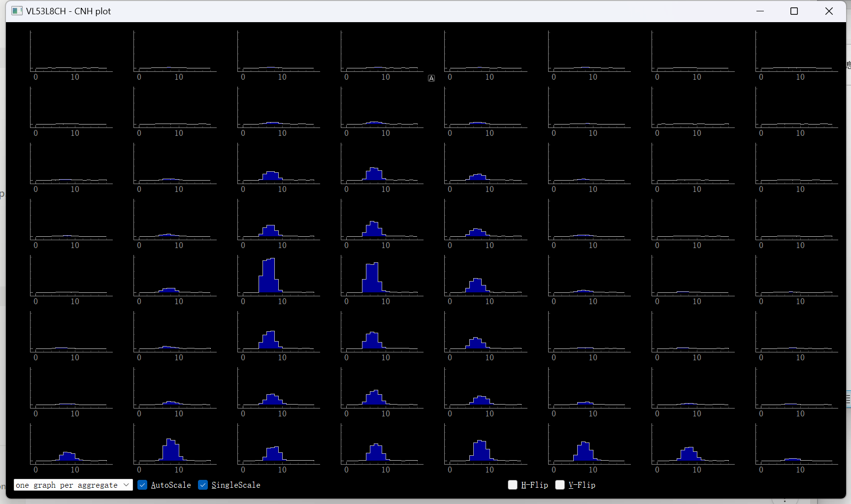Disable the AutoScale checkbox

pyautogui.click(x=142, y=485)
